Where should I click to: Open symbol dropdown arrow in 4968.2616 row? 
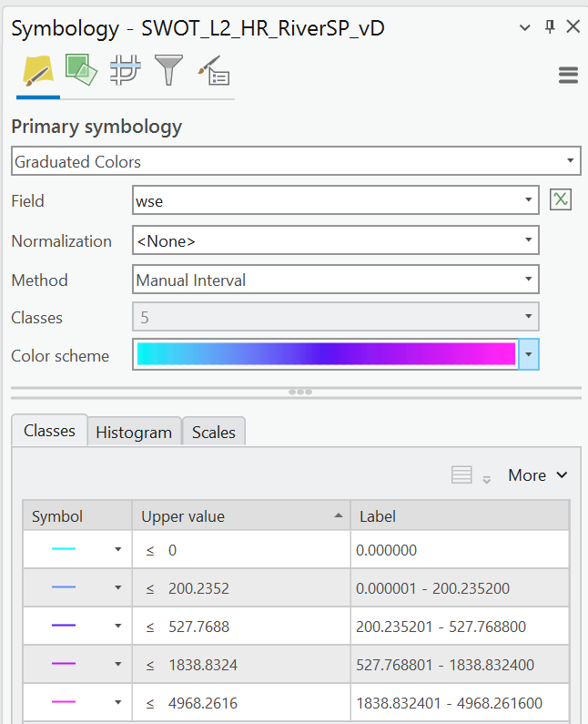[118, 702]
